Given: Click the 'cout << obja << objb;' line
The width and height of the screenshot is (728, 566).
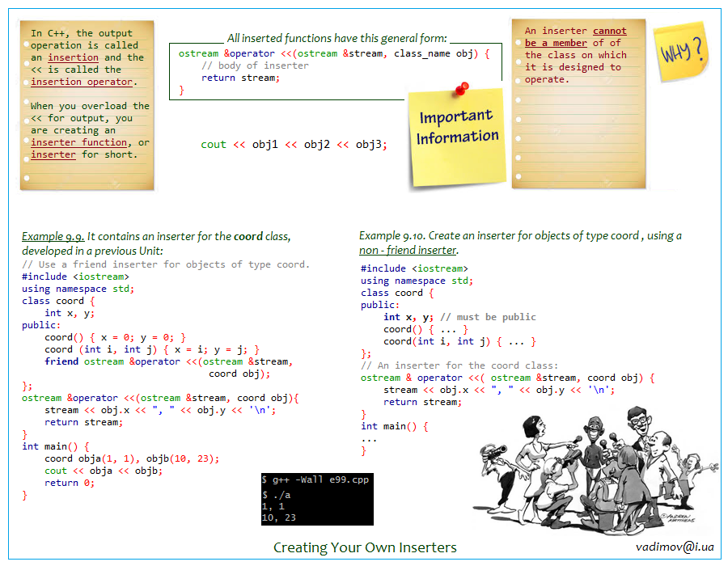Looking at the screenshot, I should (104, 471).
